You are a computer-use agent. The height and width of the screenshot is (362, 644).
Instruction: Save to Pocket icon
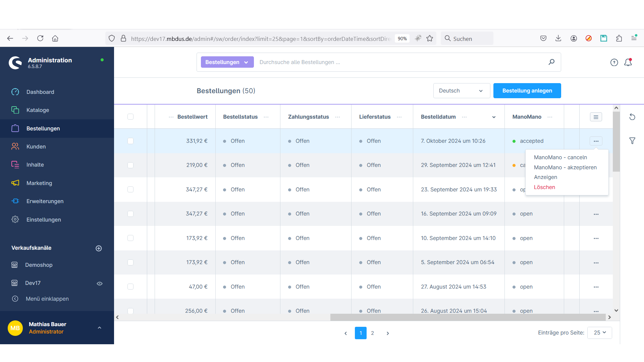click(x=543, y=39)
